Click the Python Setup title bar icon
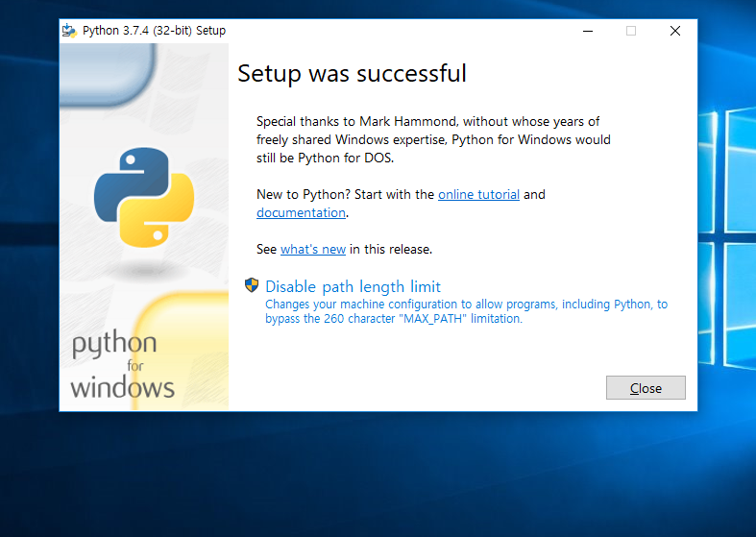756x537 pixels. pyautogui.click(x=69, y=31)
